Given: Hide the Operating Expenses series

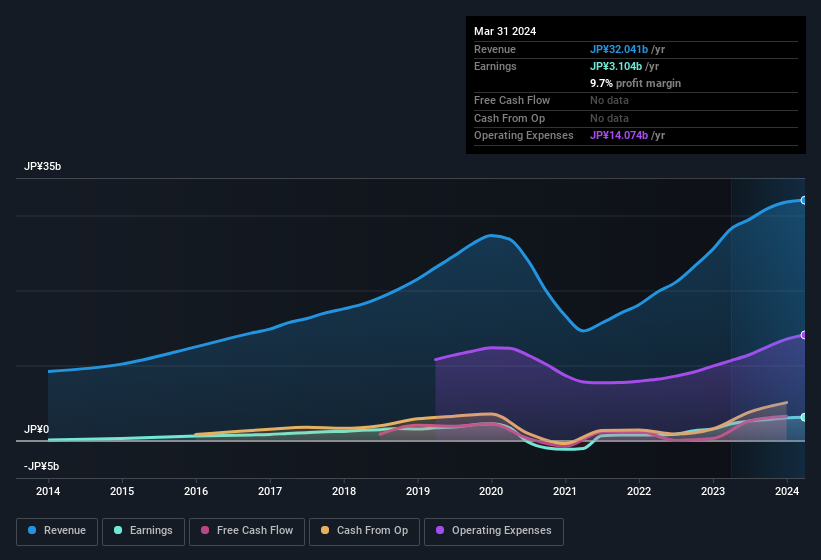Looking at the screenshot, I should (493, 531).
